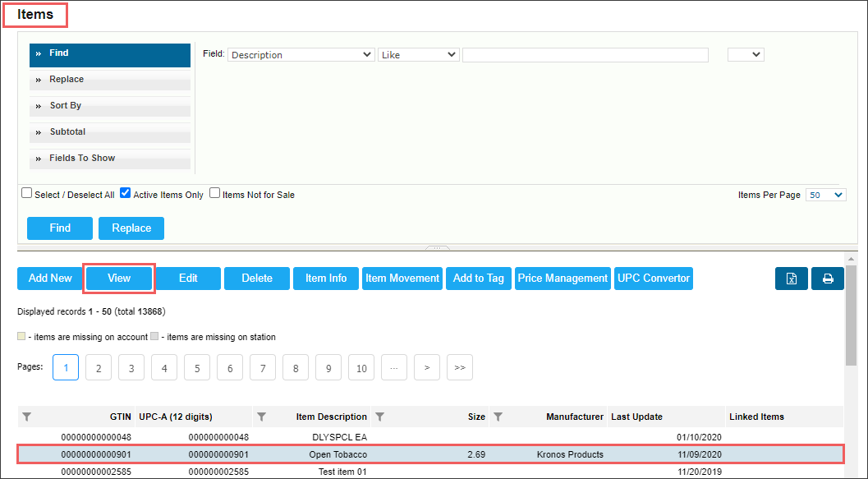Click the Excel export icon
This screenshot has width=868, height=479.
[x=791, y=279]
